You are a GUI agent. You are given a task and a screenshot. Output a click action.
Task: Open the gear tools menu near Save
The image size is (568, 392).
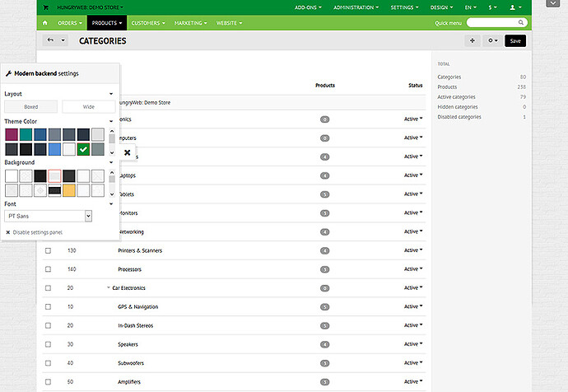click(492, 40)
